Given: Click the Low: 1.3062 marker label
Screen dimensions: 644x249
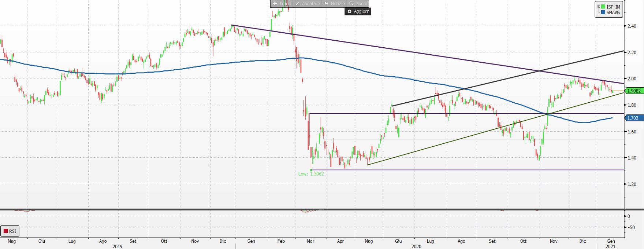Looking at the screenshot, I should click(311, 174).
